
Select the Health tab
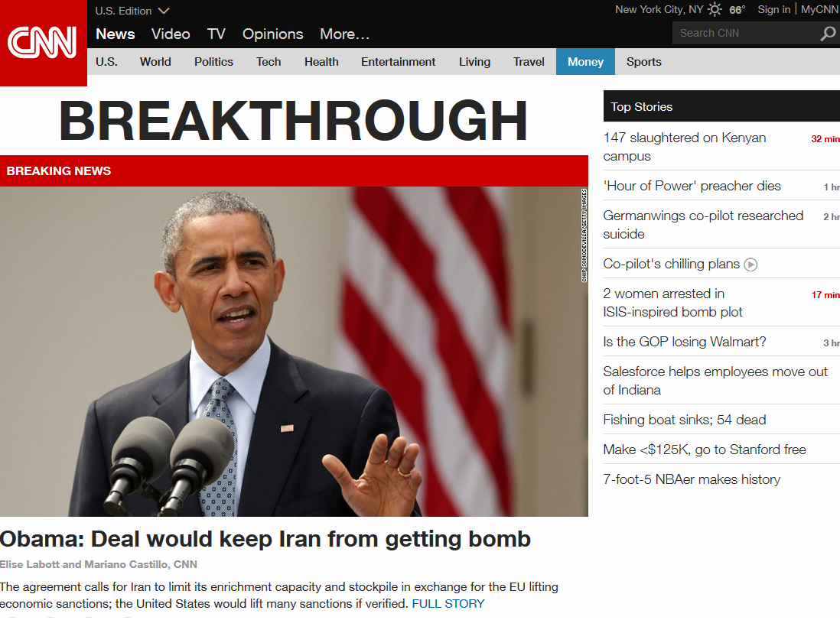(321, 62)
